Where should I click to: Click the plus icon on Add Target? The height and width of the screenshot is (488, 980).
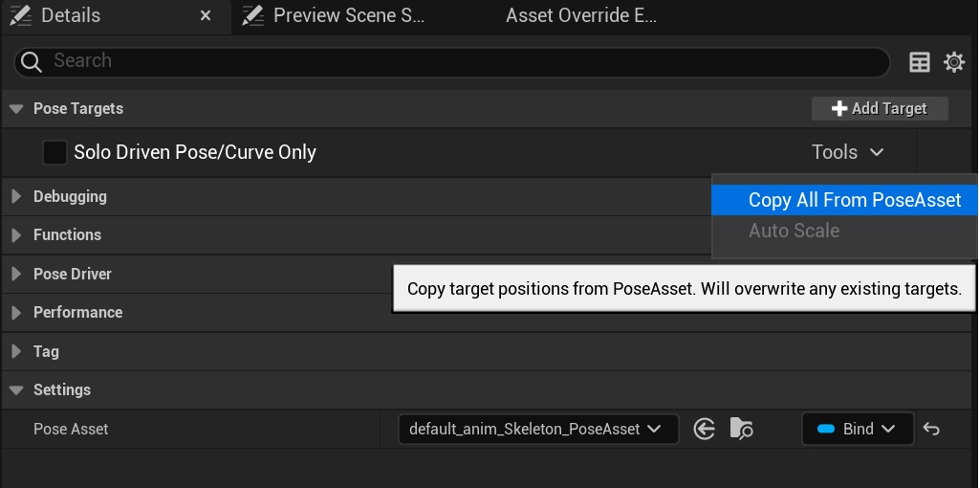839,109
